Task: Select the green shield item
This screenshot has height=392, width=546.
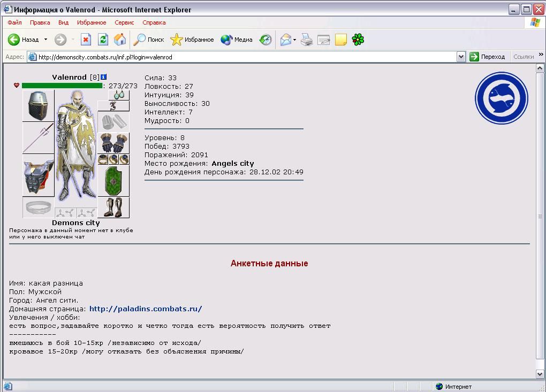Action: point(113,181)
